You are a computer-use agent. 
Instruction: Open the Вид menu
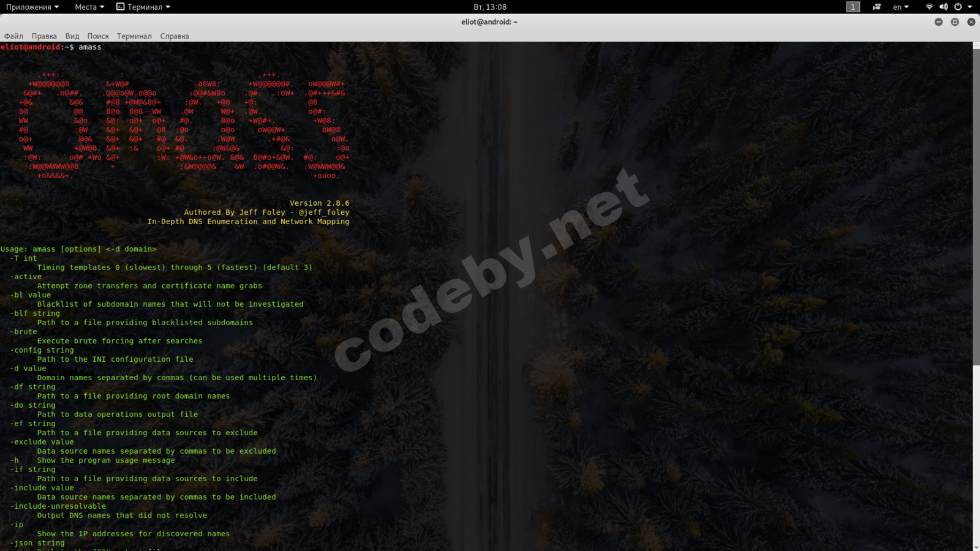coord(72,36)
